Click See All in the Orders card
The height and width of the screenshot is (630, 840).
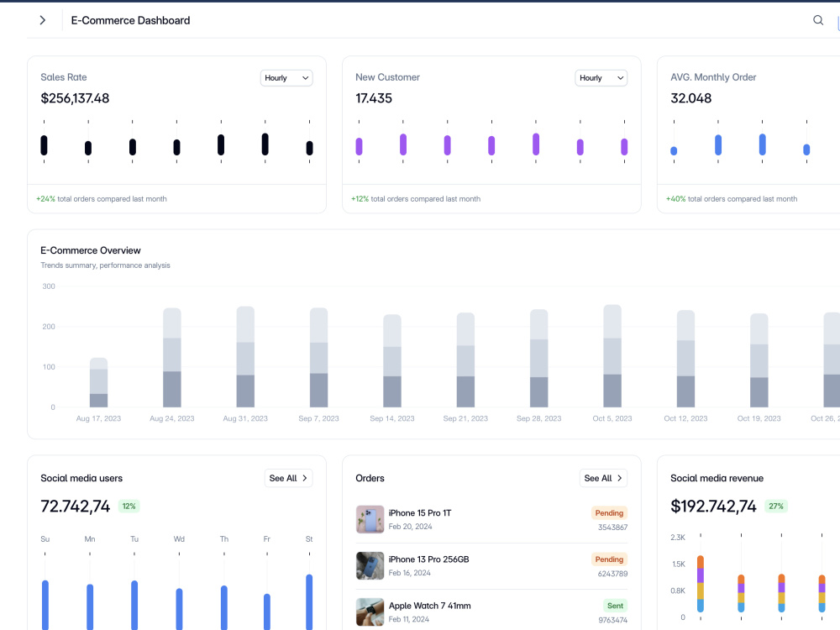(603, 478)
